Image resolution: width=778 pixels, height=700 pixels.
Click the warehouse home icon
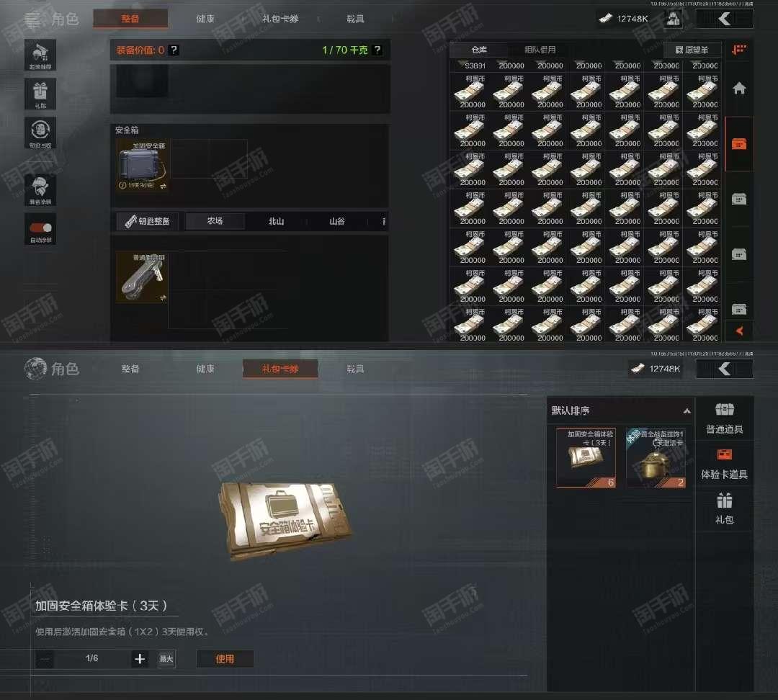pyautogui.click(x=739, y=89)
